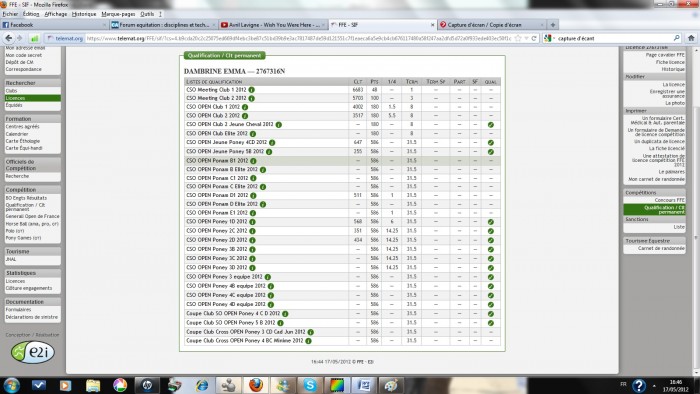This screenshot has height=394, width=700.
Task: Click the Firefox home button
Action: (691, 38)
